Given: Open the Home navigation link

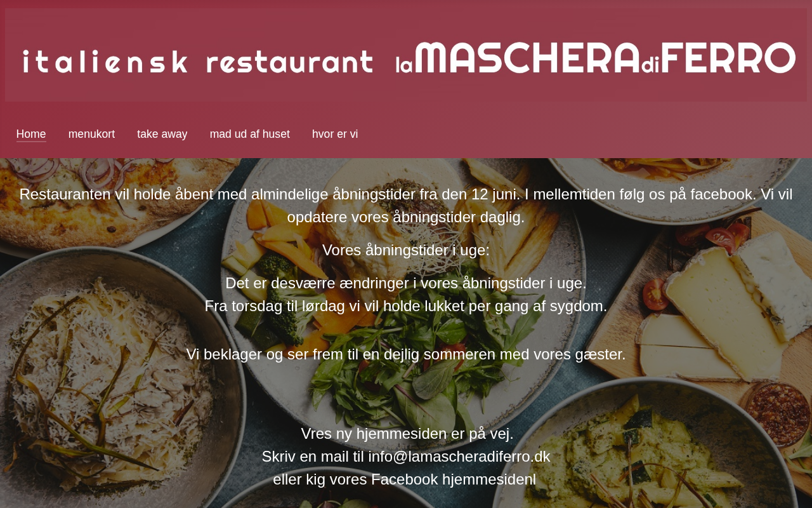Looking at the screenshot, I should (31, 134).
